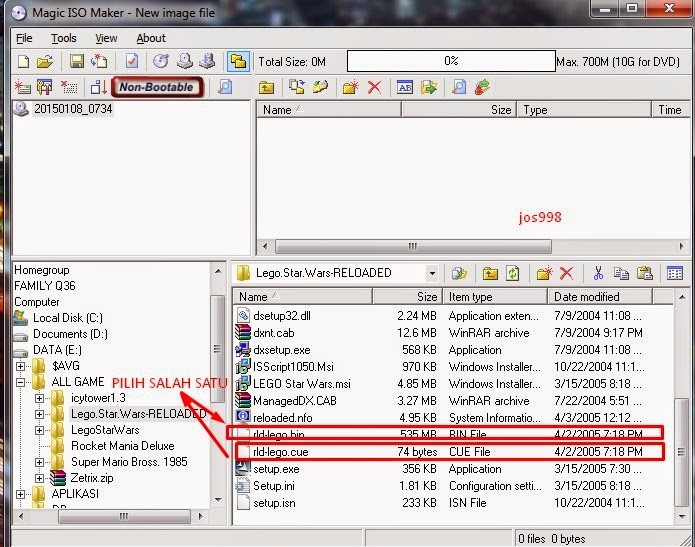Create new folder in the local browser toolbar
The width and height of the screenshot is (695, 547).
(544, 273)
